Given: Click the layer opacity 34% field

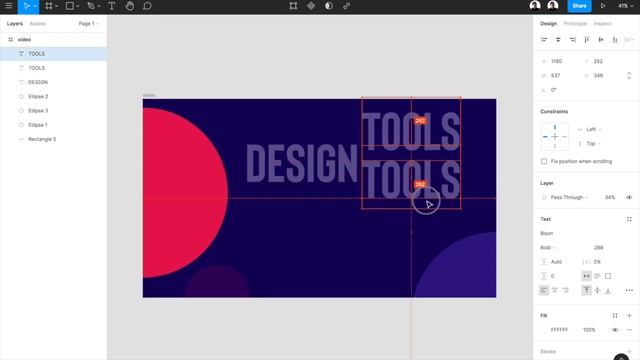Looking at the screenshot, I should (x=610, y=198).
